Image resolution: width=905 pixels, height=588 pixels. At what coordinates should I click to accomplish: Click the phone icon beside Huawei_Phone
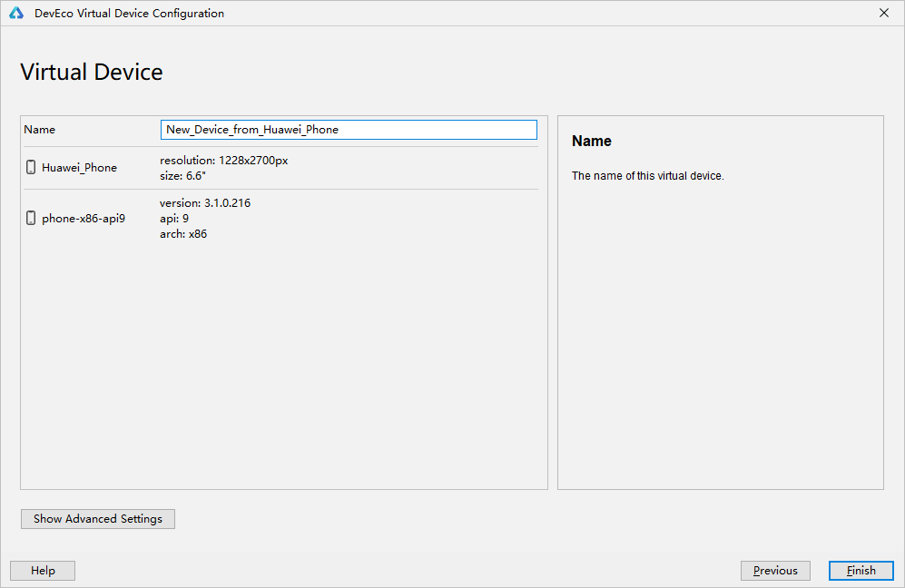click(x=31, y=167)
